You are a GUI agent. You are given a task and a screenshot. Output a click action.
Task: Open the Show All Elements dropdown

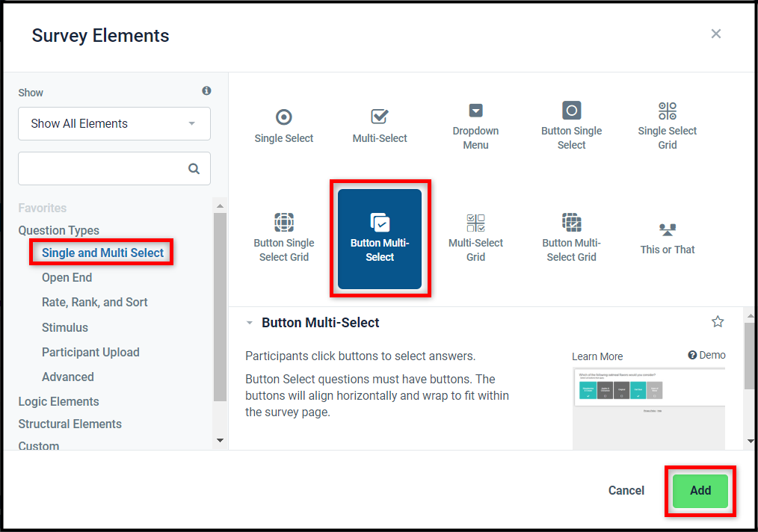pyautogui.click(x=114, y=124)
